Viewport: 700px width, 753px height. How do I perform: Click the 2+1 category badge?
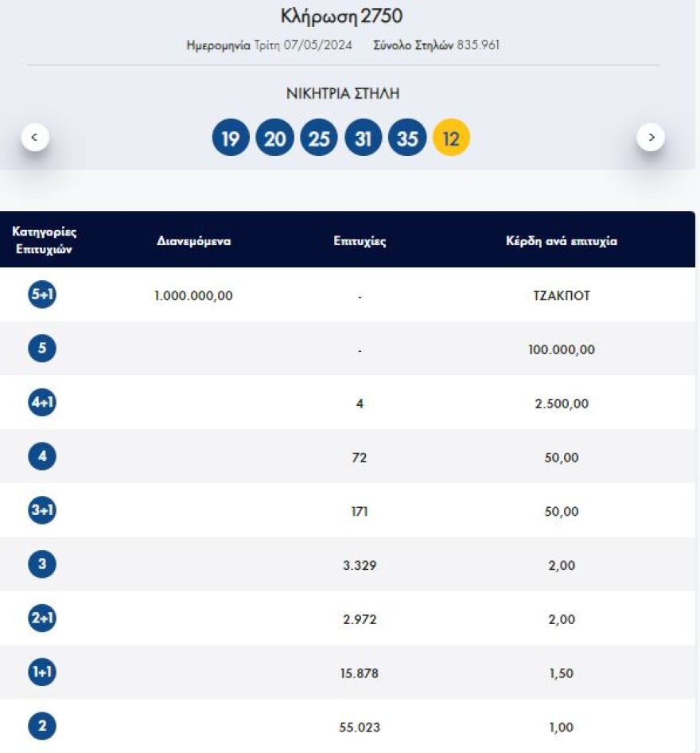[42, 619]
